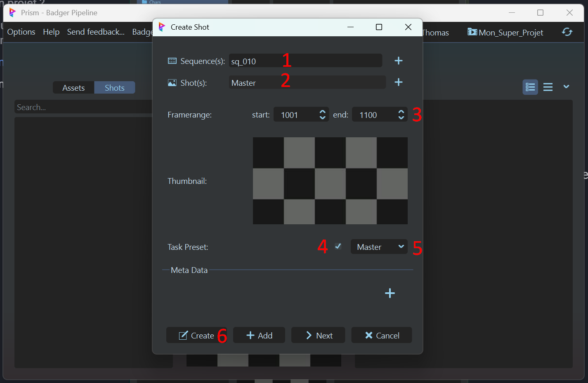Switch to the Assets tab
The image size is (588, 383).
pos(73,88)
